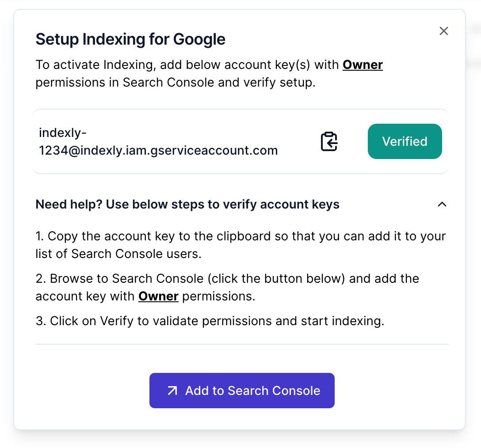Click "permissions in Search Console" description line

pyautogui.click(x=175, y=83)
